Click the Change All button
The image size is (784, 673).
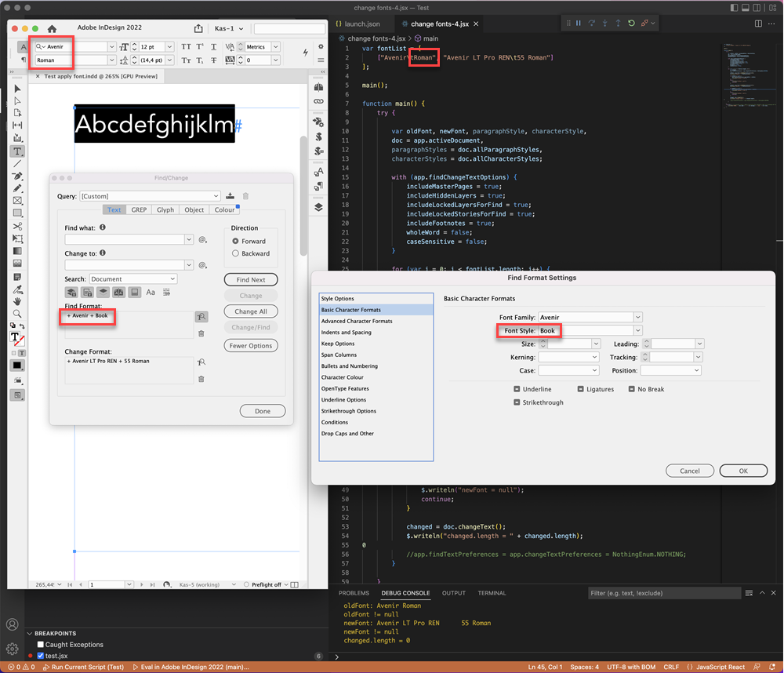(251, 311)
